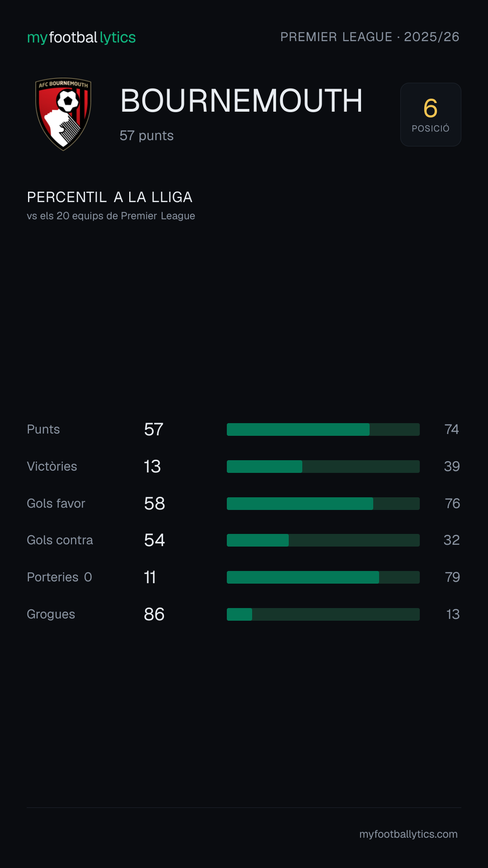Click the AFC Bournemouth club crest

click(63, 114)
